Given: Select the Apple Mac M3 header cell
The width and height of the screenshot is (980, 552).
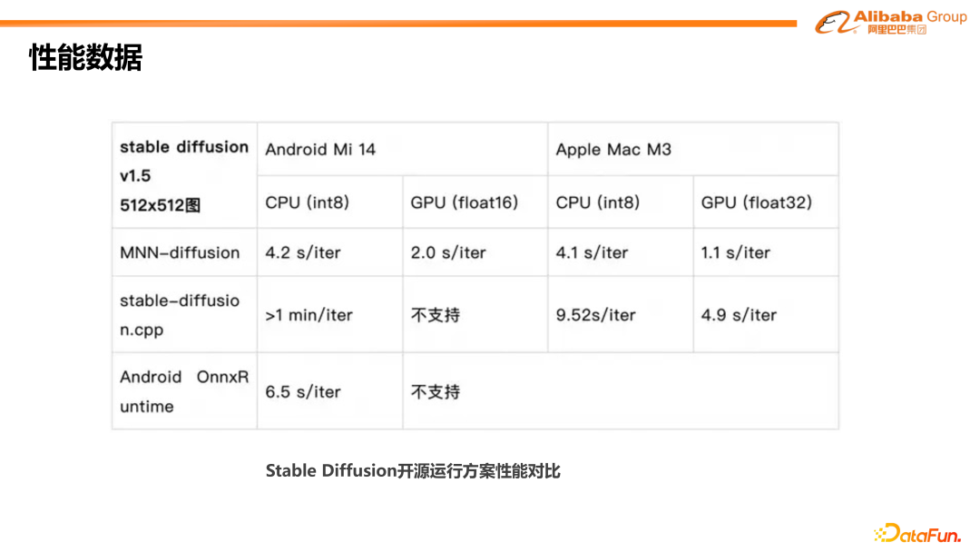Looking at the screenshot, I should point(613,150).
